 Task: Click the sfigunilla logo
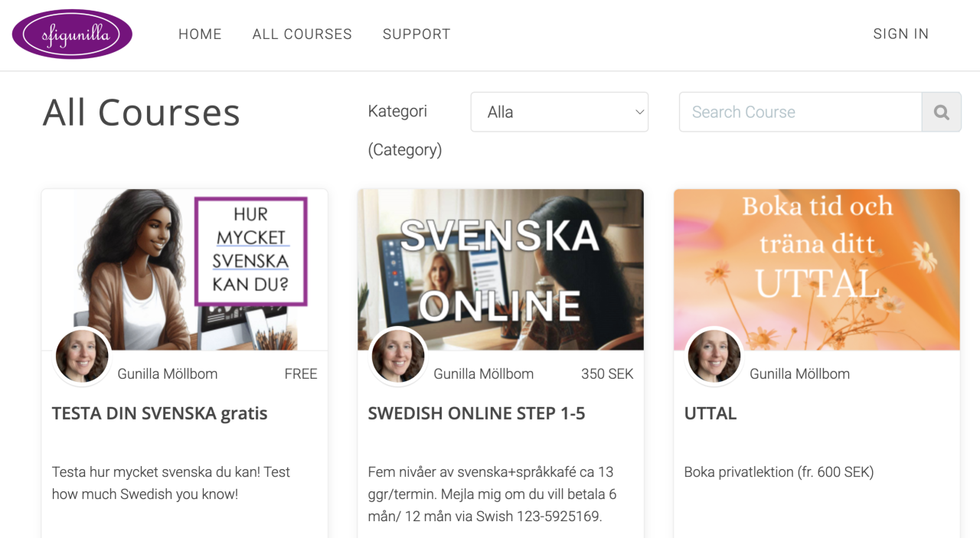coord(72,34)
